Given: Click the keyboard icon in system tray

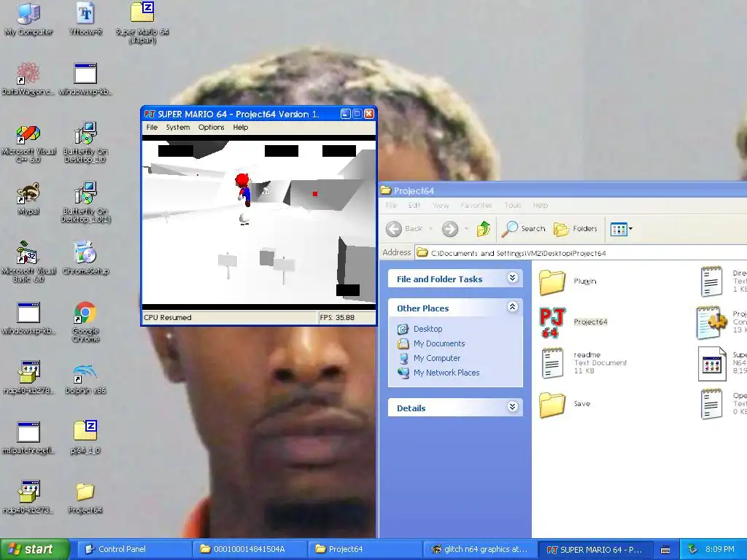Looking at the screenshot, I should coord(665,550).
